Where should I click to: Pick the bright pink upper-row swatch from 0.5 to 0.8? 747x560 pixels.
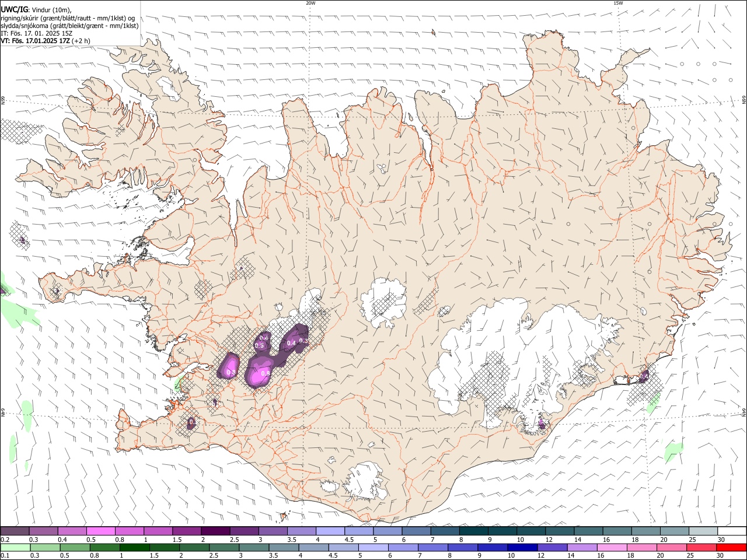(x=100, y=531)
